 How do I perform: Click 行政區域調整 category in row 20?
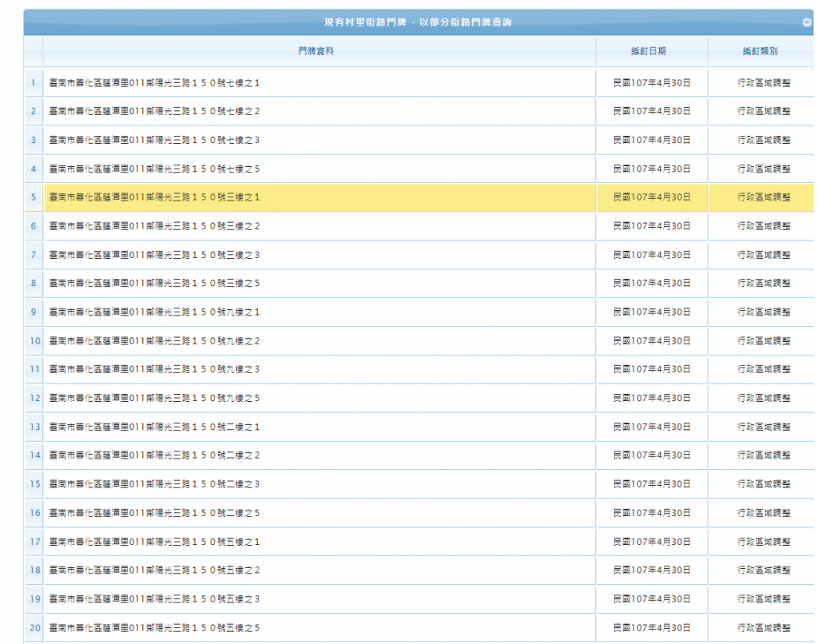tap(764, 628)
